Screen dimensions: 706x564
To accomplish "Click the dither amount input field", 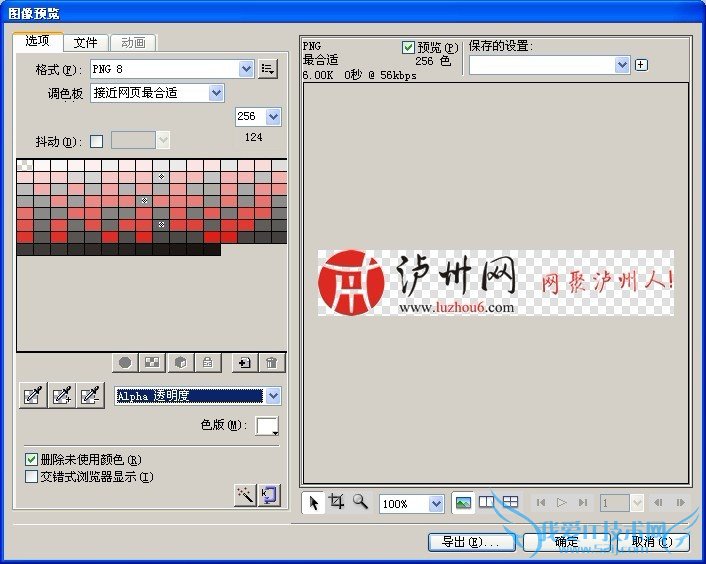I will click(134, 140).
